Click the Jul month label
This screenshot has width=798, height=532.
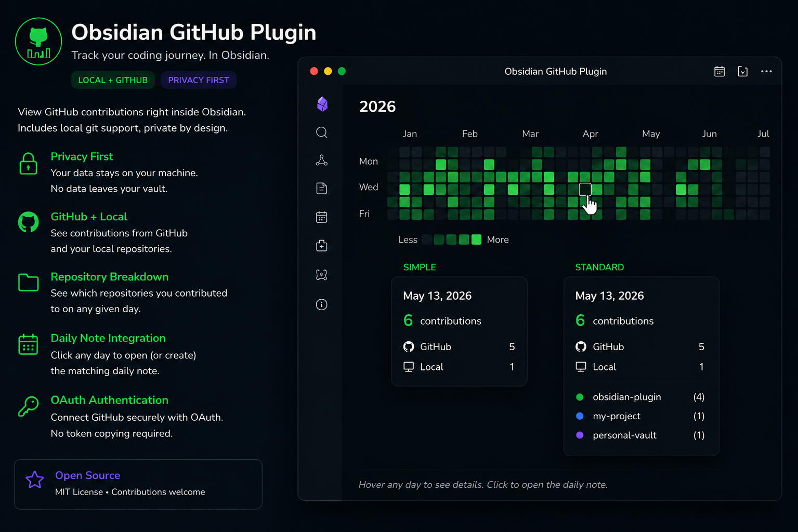coord(763,134)
